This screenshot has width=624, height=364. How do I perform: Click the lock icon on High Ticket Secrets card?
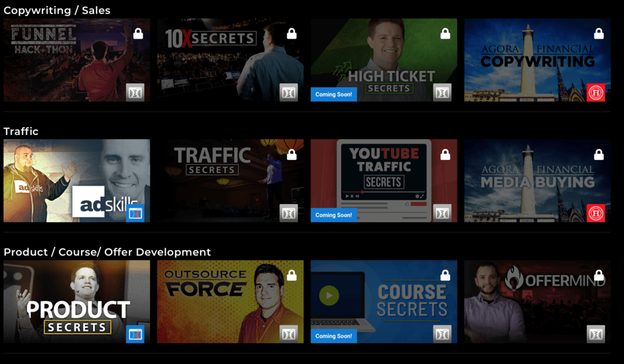click(445, 34)
